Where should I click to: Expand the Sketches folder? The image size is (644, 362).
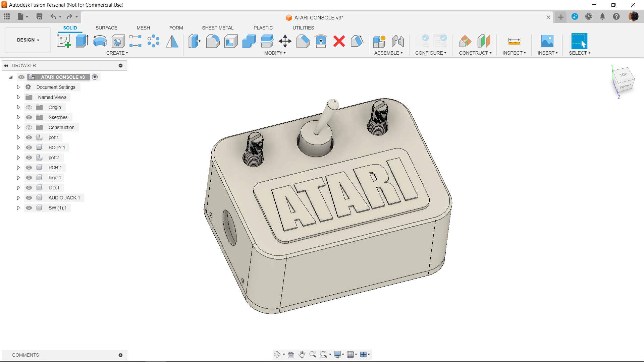(x=18, y=117)
